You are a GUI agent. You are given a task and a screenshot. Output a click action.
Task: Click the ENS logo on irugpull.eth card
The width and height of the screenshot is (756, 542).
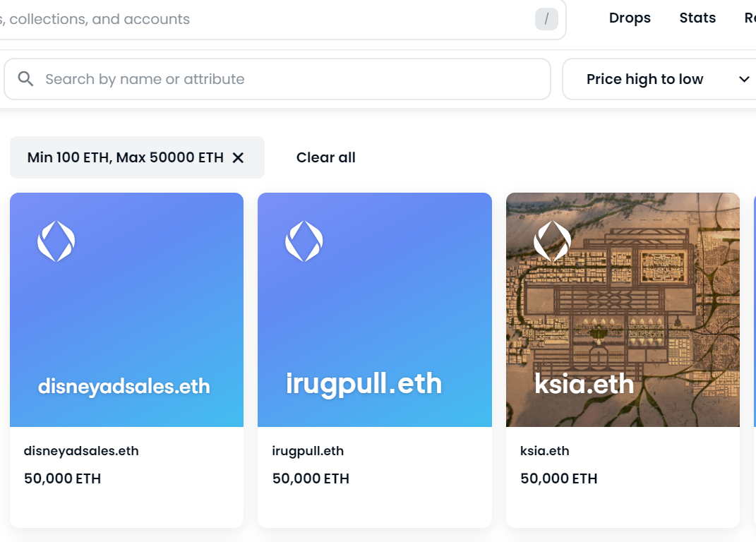[304, 241]
